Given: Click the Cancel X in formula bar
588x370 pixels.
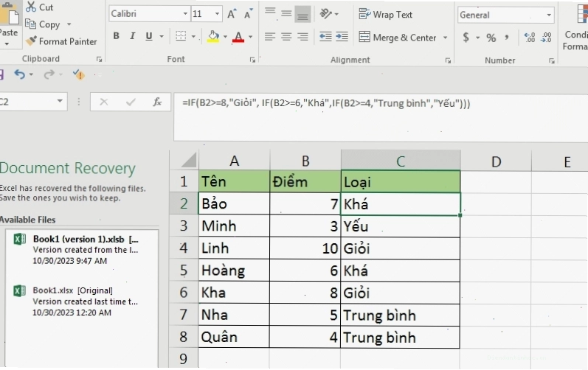Looking at the screenshot, I should point(104,102).
